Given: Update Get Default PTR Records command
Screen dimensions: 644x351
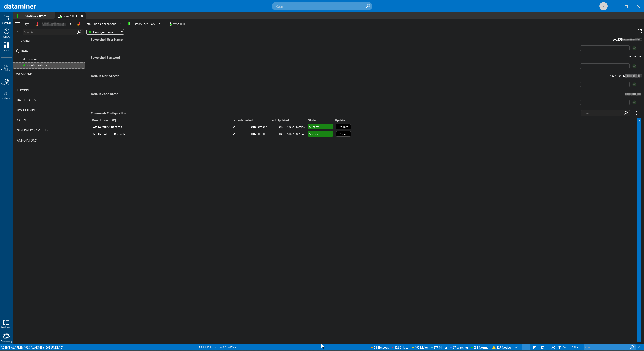Looking at the screenshot, I should (x=343, y=134).
